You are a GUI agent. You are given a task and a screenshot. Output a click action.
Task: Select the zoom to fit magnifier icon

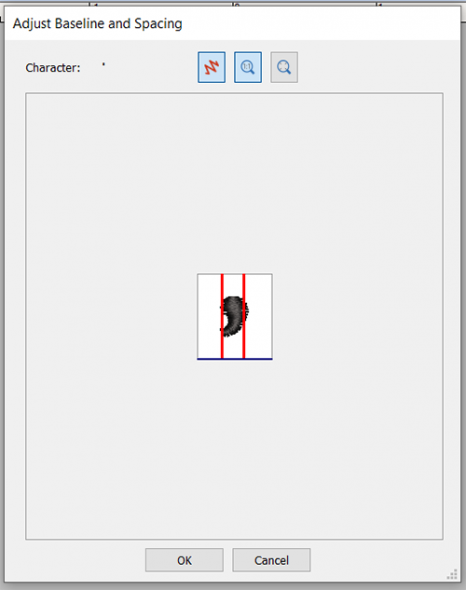(284, 67)
